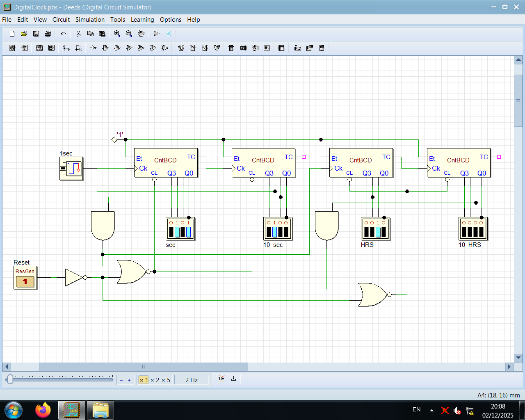This screenshot has height=420, width=525.
Task: Click the New file icon
Action: tap(12, 34)
